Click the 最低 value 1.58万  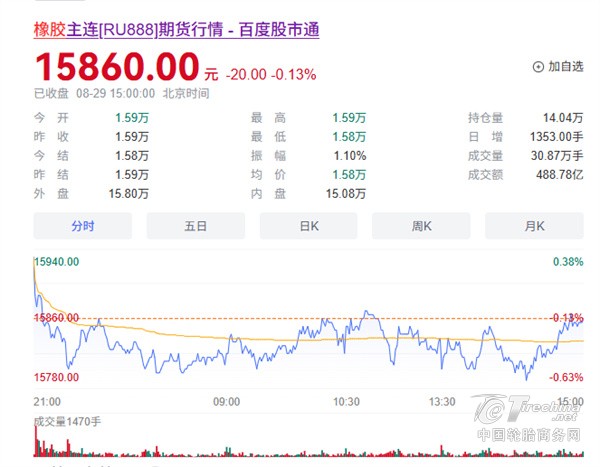(x=349, y=137)
